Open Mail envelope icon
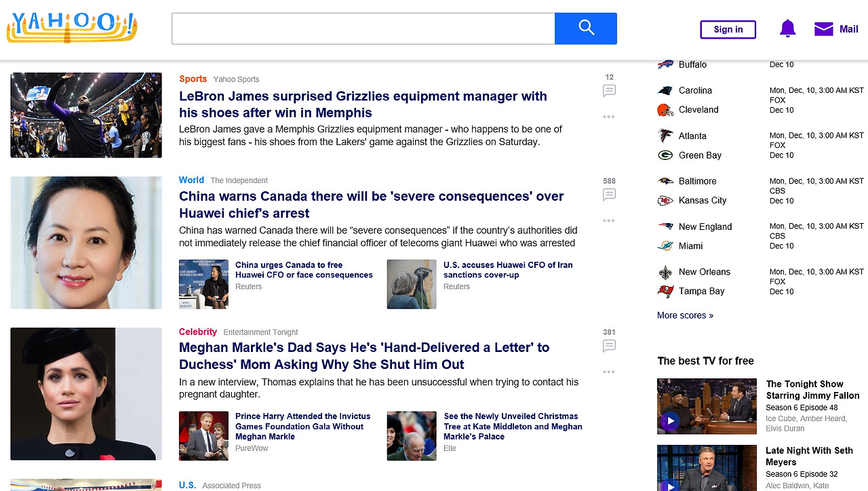868x491 pixels. pos(823,28)
